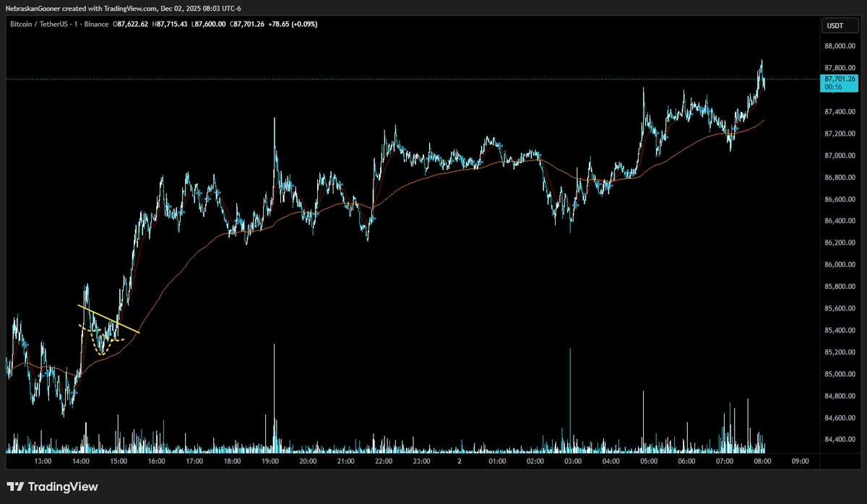The image size is (867, 504).
Task: Click the 85,800.00 price axis label
Action: (x=839, y=287)
